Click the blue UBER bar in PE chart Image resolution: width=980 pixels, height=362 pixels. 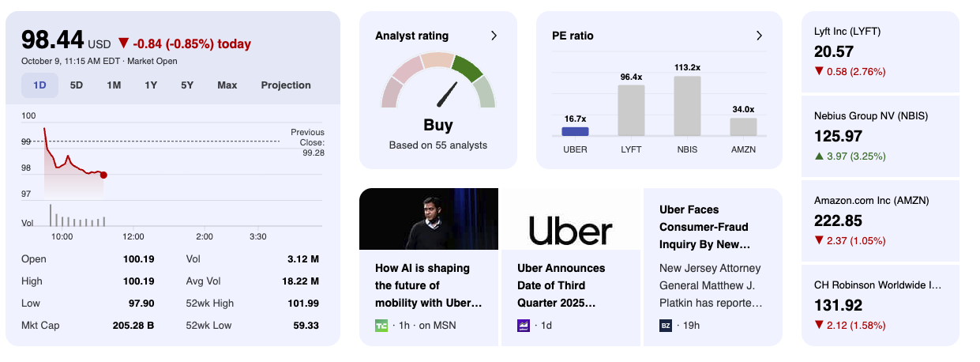[576, 132]
